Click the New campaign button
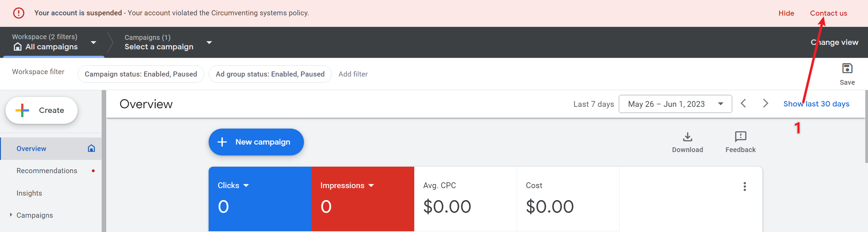868x232 pixels. [x=256, y=142]
